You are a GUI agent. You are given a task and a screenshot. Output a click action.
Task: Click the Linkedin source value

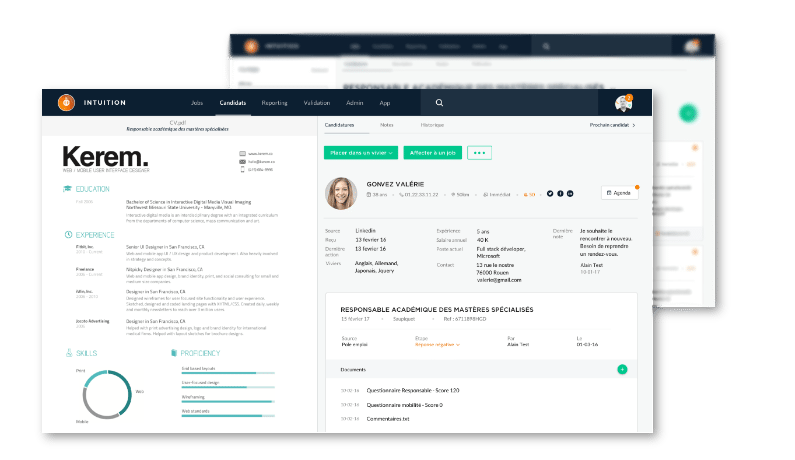pyautogui.click(x=366, y=231)
